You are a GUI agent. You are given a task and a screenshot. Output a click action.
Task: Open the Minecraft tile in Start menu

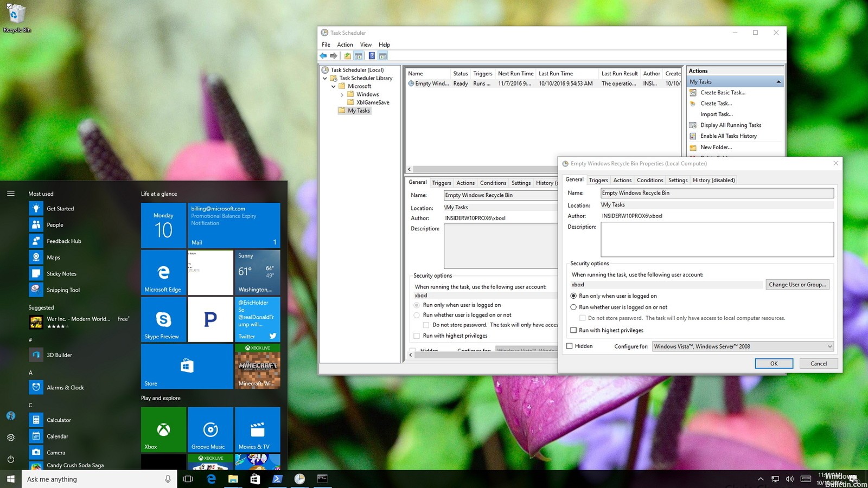258,366
